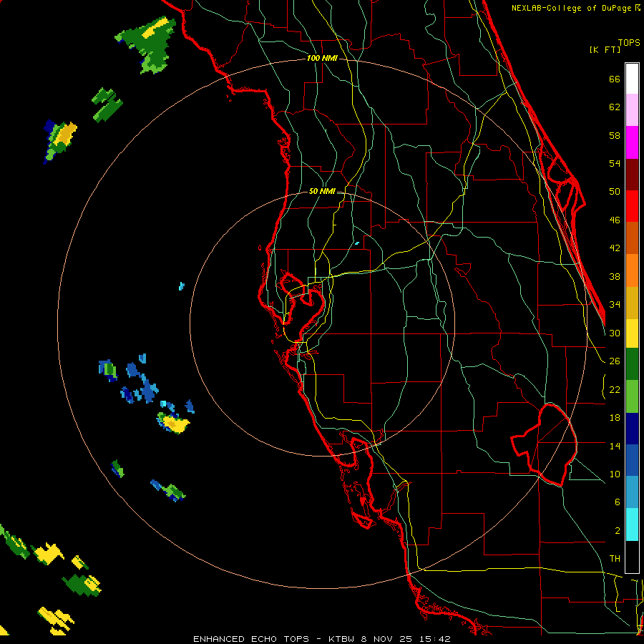The width and height of the screenshot is (644, 644).
Task: Click the 22 legend value
Action: pyautogui.click(x=615, y=390)
